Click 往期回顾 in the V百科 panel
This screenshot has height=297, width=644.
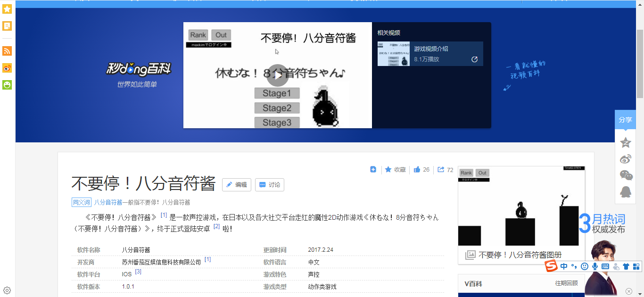[x=566, y=283]
